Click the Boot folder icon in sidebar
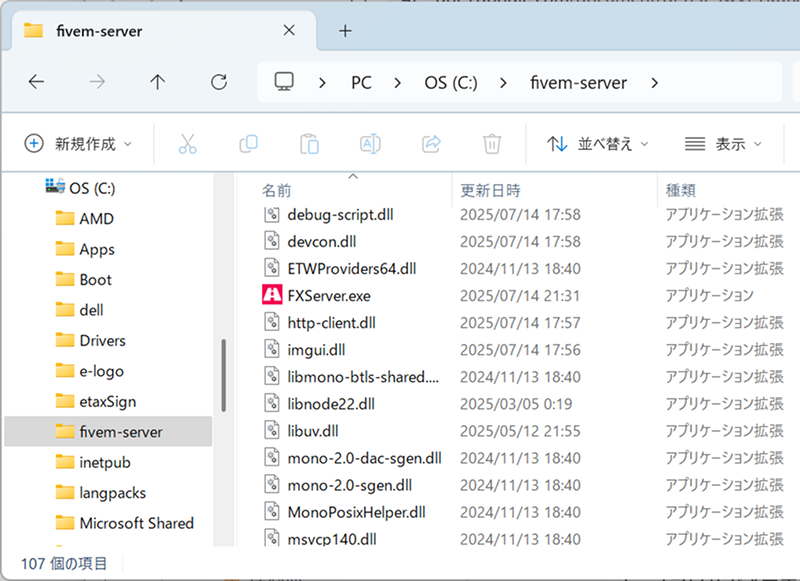Viewport: 800px width, 581px height. pos(65,279)
